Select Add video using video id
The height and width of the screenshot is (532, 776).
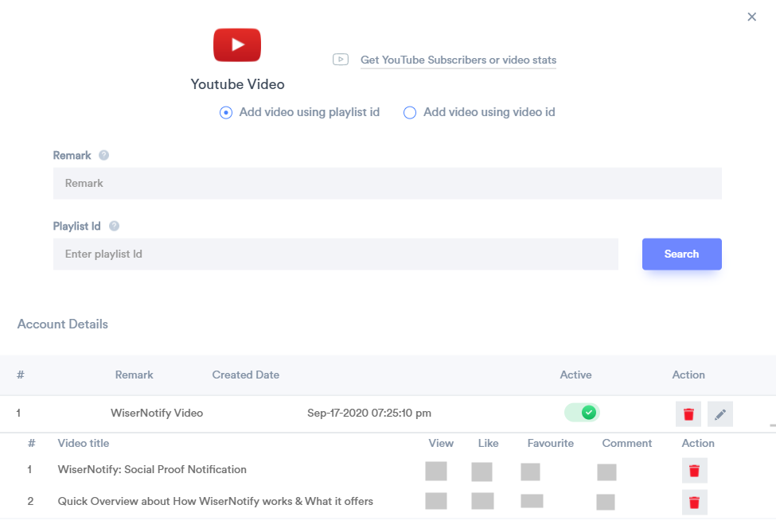click(410, 113)
